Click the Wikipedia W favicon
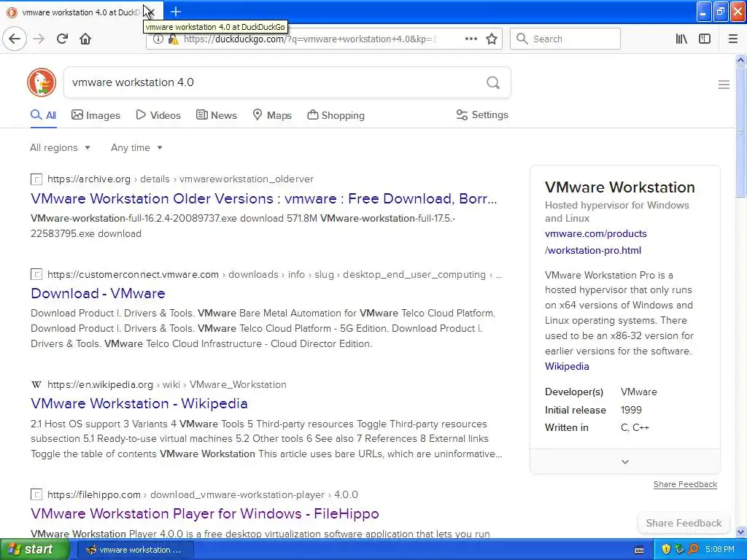Viewport: 747px width, 560px height. [x=36, y=385]
